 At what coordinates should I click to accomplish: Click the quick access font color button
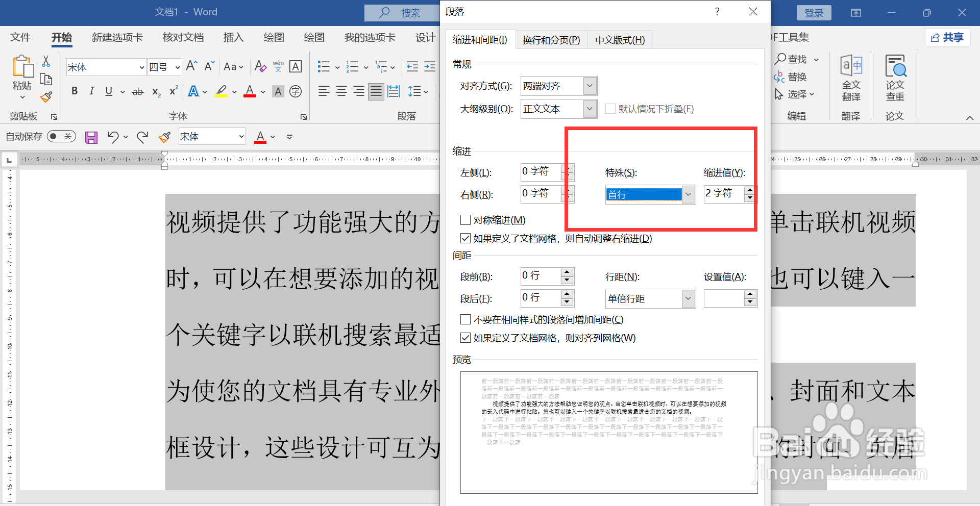coord(260,137)
